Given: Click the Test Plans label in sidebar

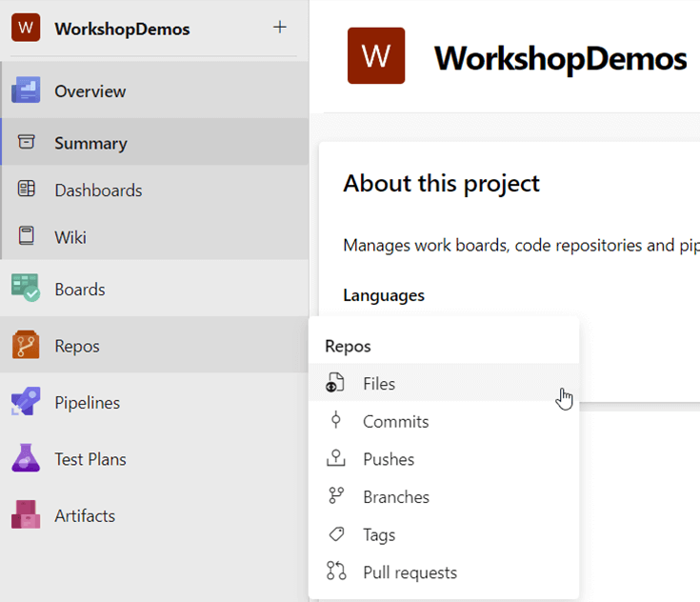Looking at the screenshot, I should click(x=90, y=459).
